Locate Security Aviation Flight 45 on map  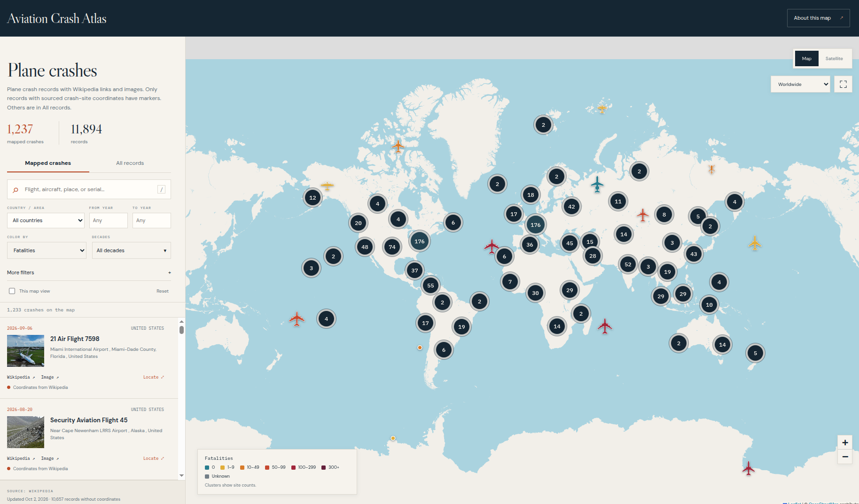tap(154, 458)
